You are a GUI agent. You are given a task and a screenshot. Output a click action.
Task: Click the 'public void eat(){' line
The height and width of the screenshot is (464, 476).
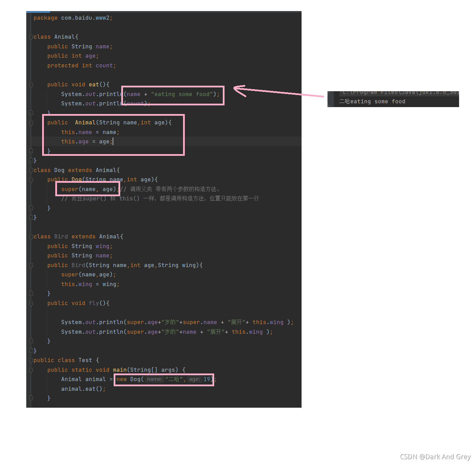78,85
